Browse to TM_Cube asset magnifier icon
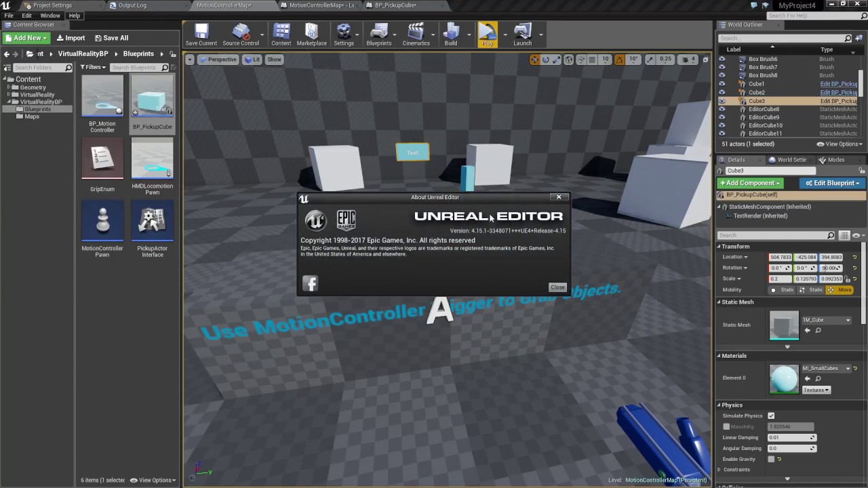Screen dimensions: 868x488 pos(818,331)
